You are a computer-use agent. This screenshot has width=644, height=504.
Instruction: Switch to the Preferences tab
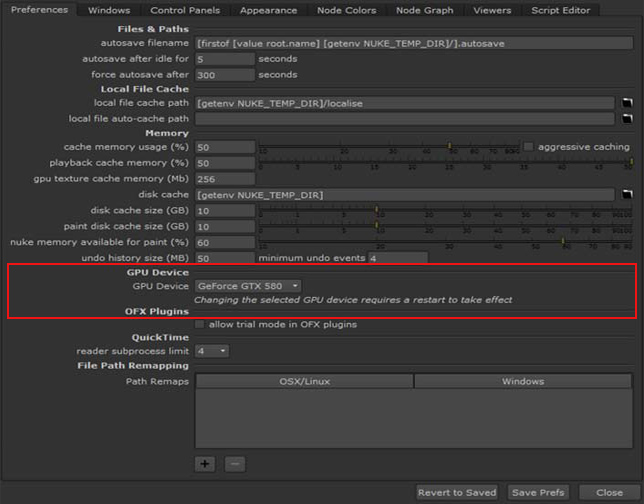point(39,10)
